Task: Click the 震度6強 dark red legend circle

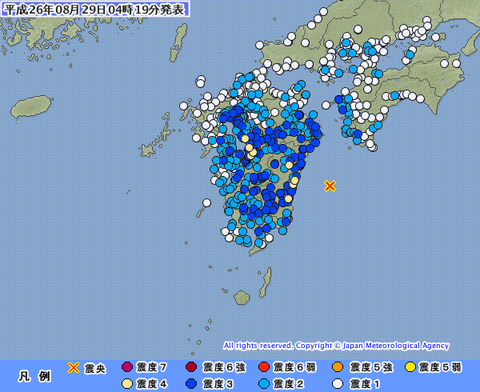Action: point(191,367)
